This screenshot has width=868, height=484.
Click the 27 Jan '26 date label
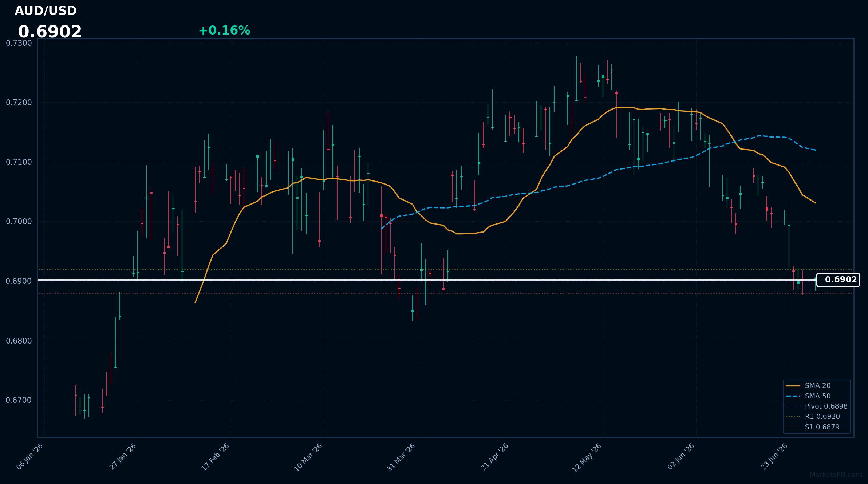(123, 457)
